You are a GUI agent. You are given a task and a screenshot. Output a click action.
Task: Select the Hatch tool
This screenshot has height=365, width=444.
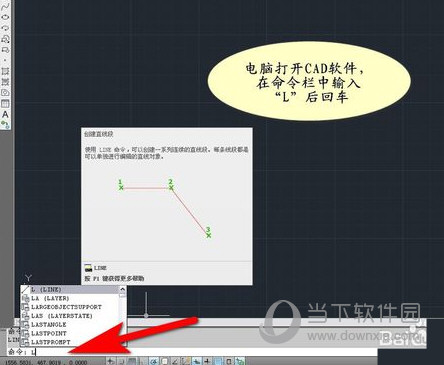[5, 71]
